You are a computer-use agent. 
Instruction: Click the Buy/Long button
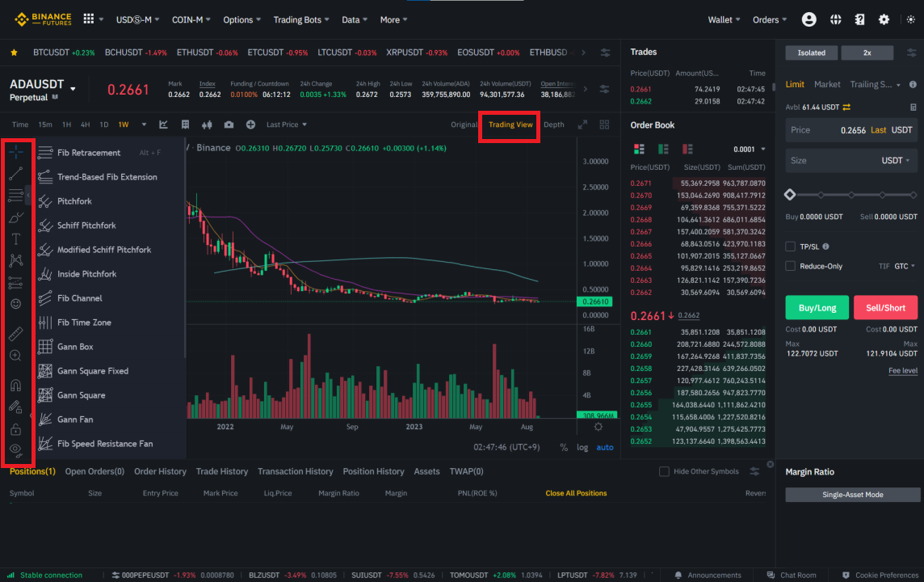(x=817, y=307)
